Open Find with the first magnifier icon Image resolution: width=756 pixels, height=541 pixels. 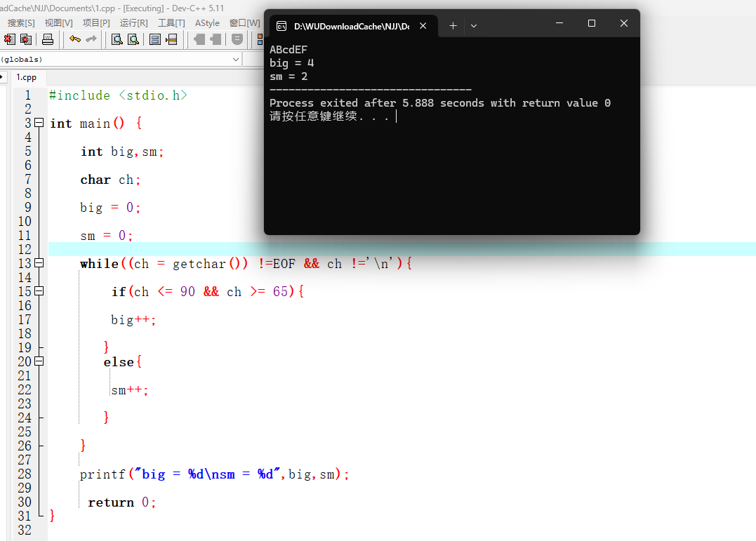pyautogui.click(x=117, y=39)
